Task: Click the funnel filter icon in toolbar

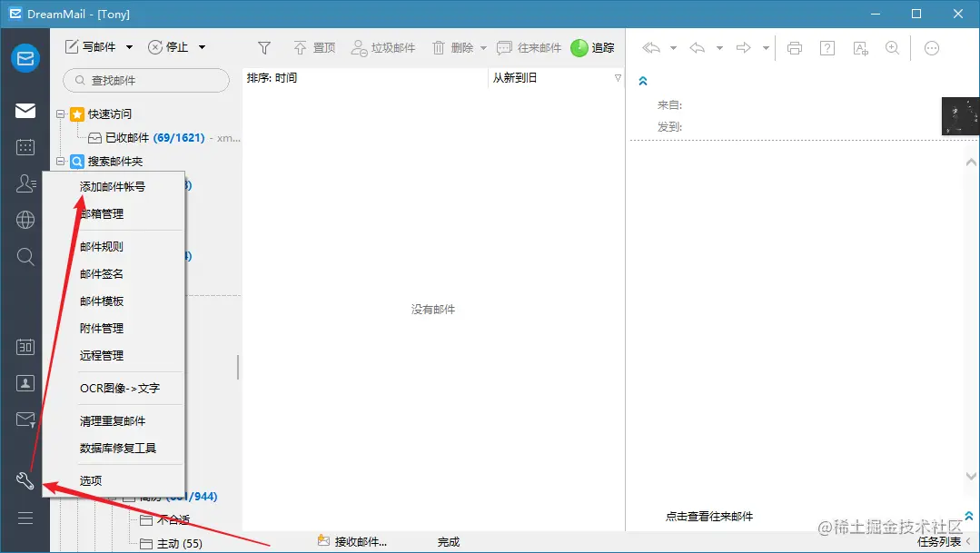Action: [x=264, y=47]
